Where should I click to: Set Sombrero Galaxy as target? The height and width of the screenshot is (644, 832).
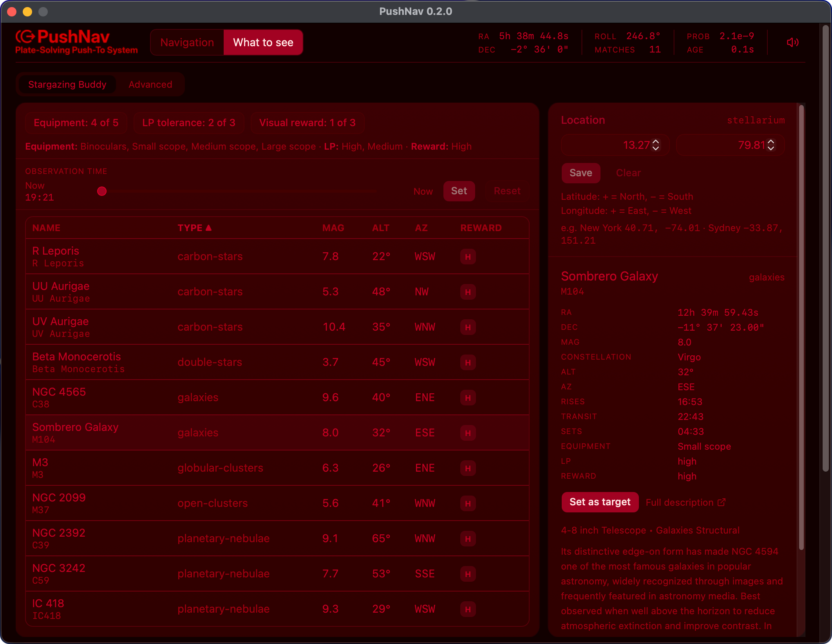[600, 502]
